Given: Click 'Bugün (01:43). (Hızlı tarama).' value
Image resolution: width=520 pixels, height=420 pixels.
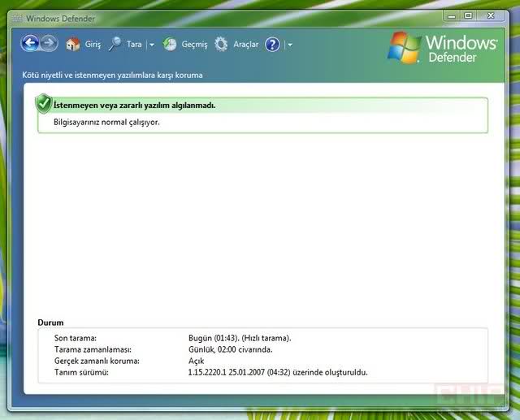Looking at the screenshot, I should point(240,338).
